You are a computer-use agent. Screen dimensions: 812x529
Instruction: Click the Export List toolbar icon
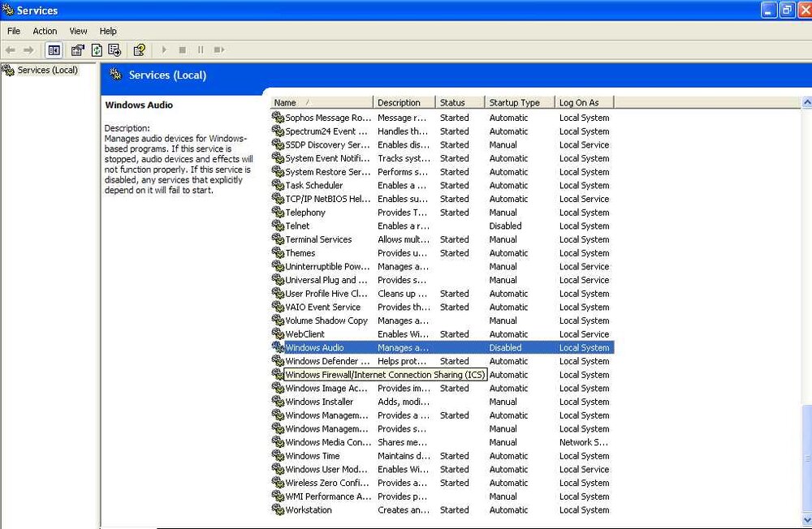[114, 49]
